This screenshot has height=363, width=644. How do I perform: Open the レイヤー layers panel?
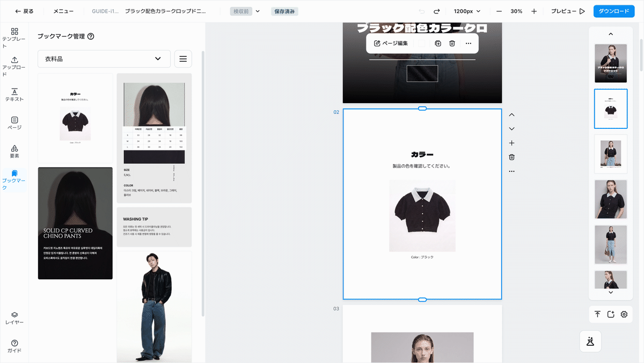[14, 318]
